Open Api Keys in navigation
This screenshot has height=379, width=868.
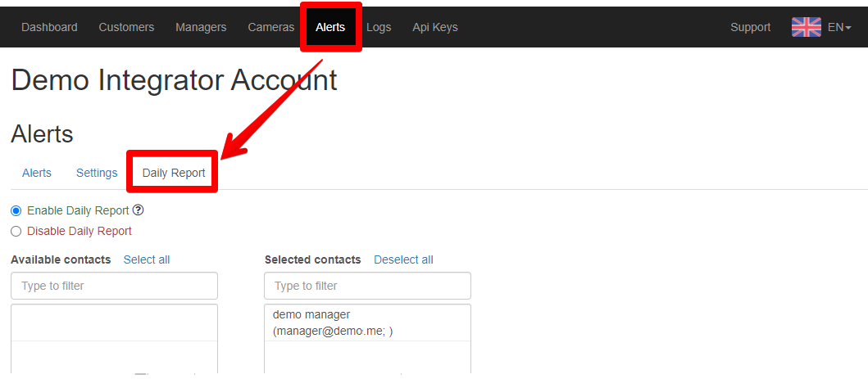tap(435, 27)
